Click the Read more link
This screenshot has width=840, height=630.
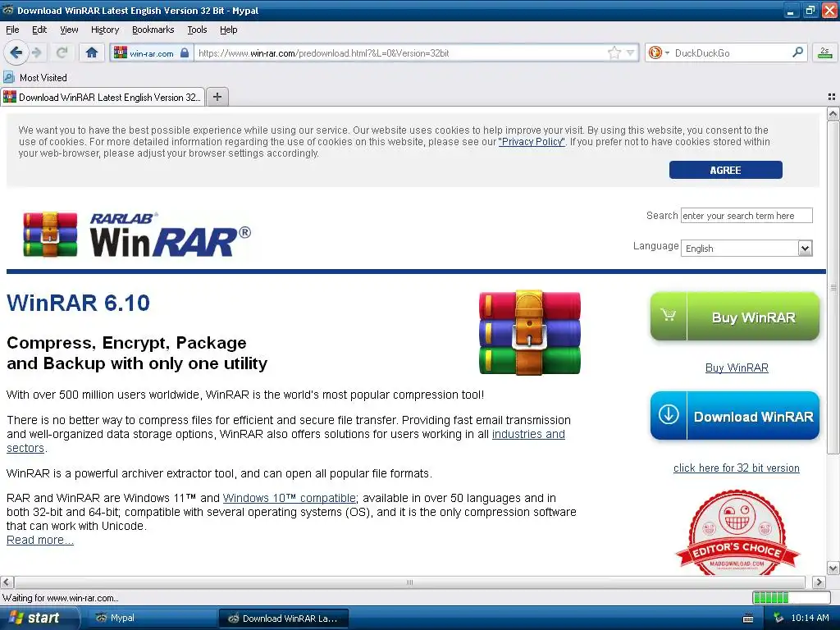click(x=40, y=540)
